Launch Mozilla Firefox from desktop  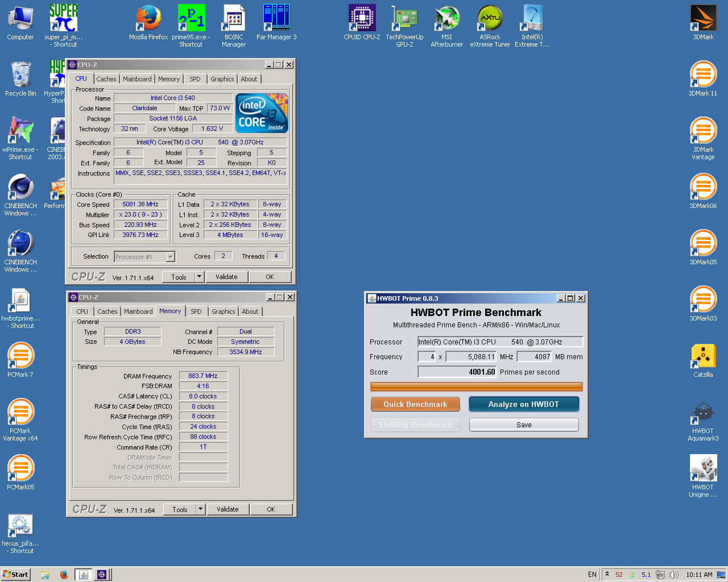[x=148, y=23]
